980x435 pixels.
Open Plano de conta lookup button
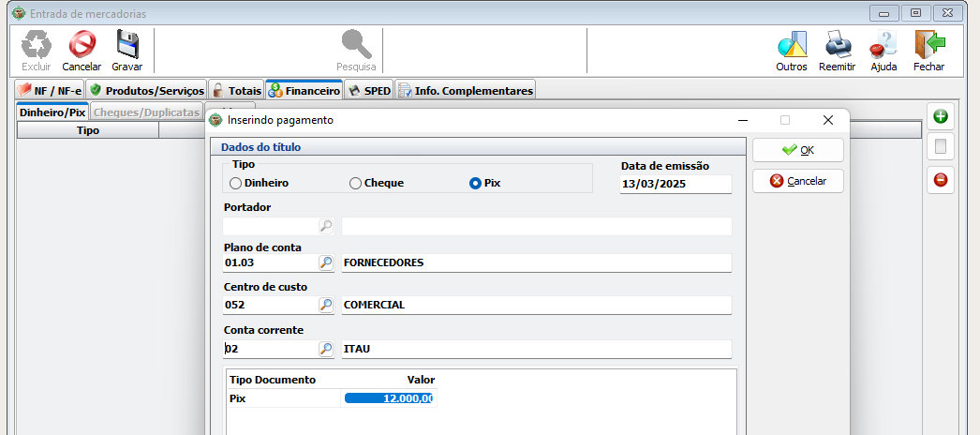[326, 262]
